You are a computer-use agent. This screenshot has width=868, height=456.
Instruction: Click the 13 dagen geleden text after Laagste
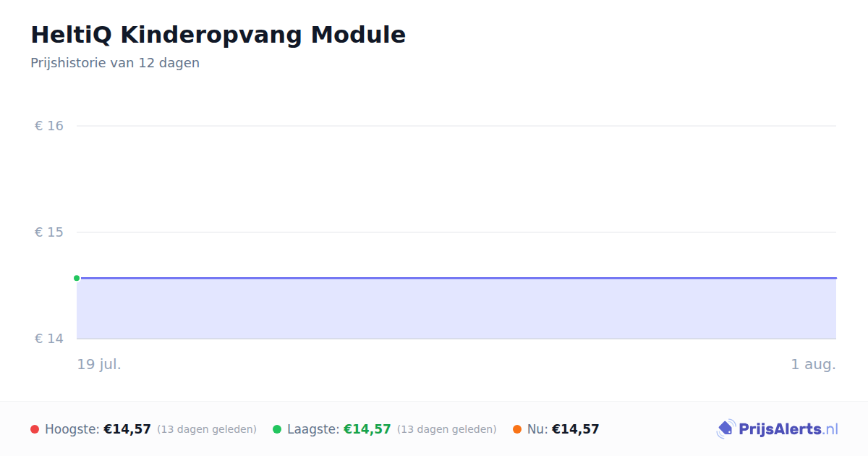[x=447, y=429]
